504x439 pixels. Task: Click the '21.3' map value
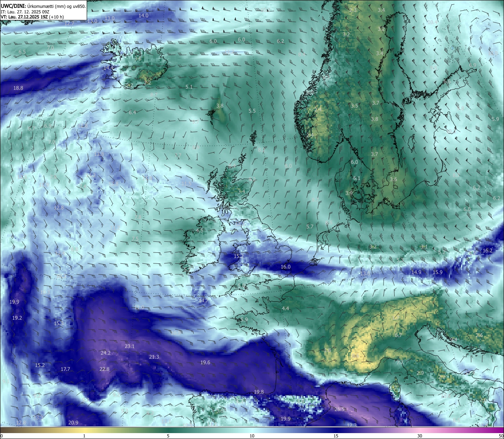pyautogui.click(x=154, y=357)
